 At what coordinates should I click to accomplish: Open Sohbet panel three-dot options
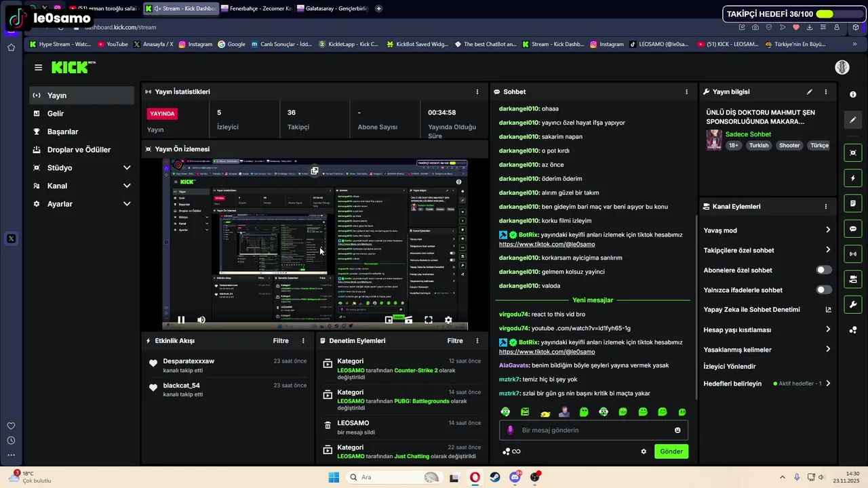tap(687, 91)
